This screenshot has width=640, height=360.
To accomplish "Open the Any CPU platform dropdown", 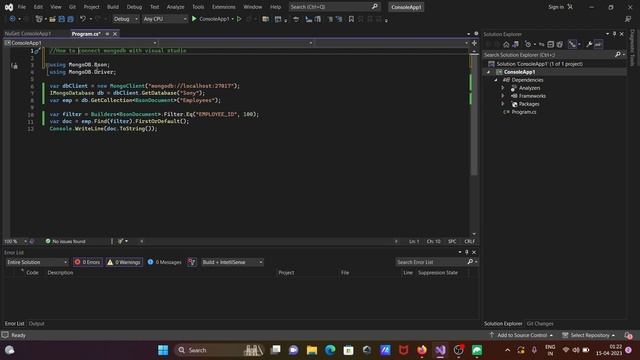I will click(165, 19).
